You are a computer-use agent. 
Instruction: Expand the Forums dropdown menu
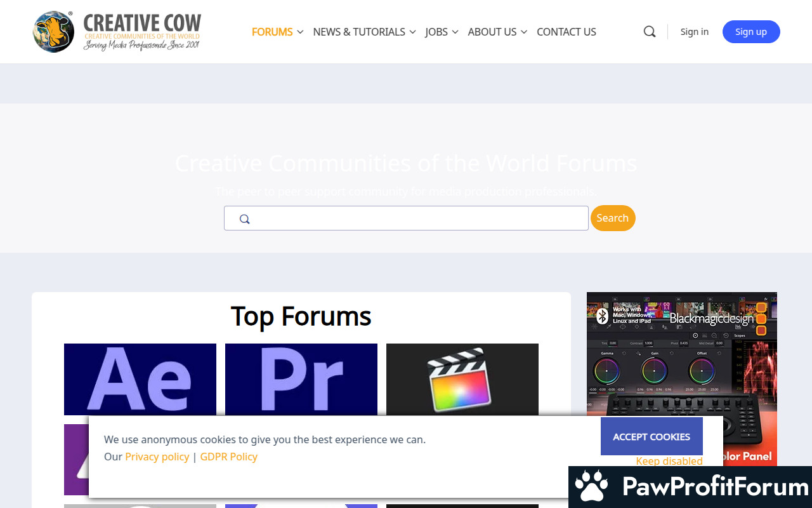point(277,32)
